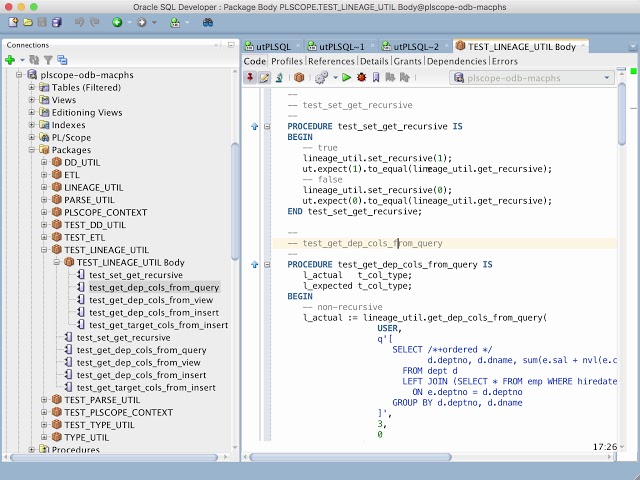This screenshot has width=640, height=480.
Task: Open the editor tab list dropdown
Action: pyautogui.click(x=633, y=46)
